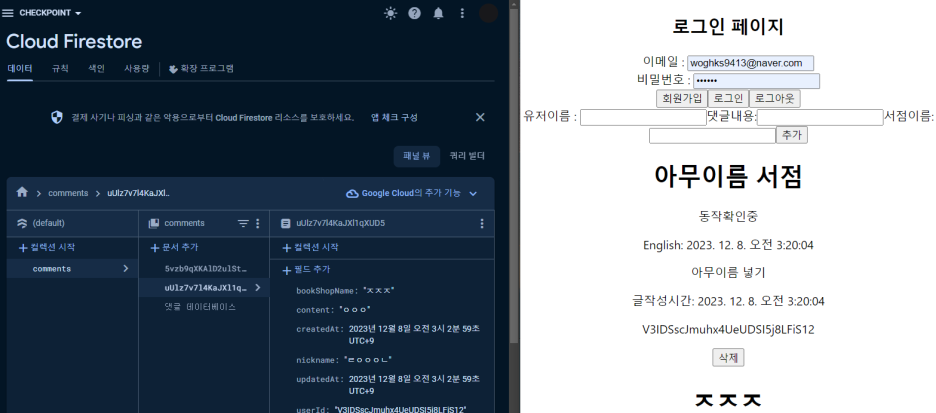936x413 pixels.
Task: Click the (default) database icon
Action: point(22,223)
